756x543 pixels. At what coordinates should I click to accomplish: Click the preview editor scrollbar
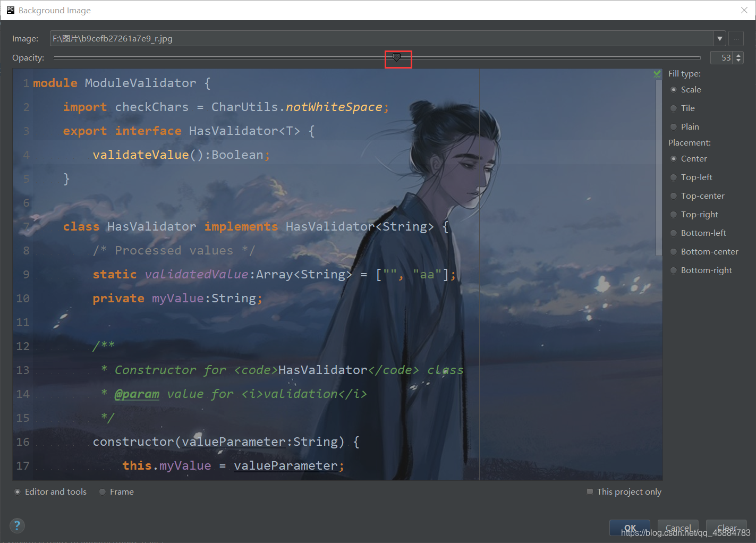(659, 167)
